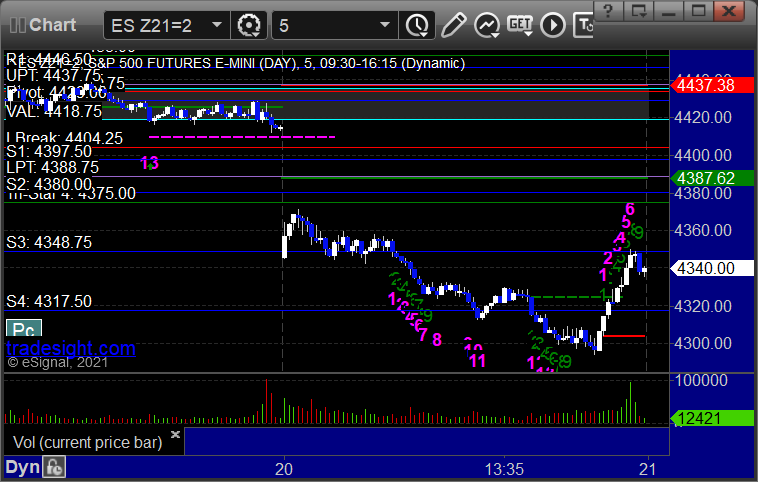Image resolution: width=758 pixels, height=482 pixels.
Task: Click the 4300.00 price axis label
Action: (x=703, y=343)
